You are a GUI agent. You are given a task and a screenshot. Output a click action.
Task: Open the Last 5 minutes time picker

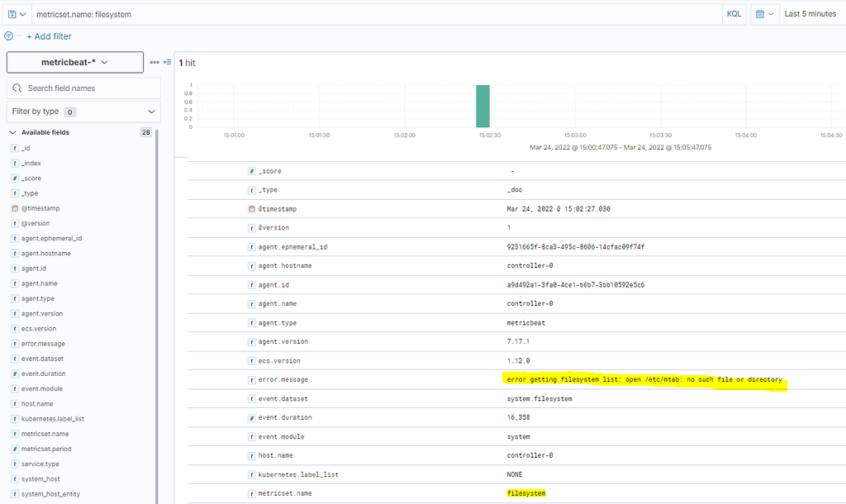810,14
